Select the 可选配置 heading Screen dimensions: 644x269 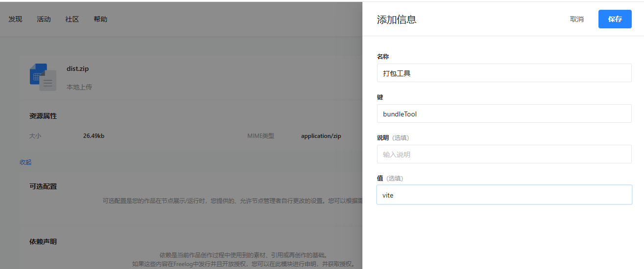pyautogui.click(x=43, y=186)
